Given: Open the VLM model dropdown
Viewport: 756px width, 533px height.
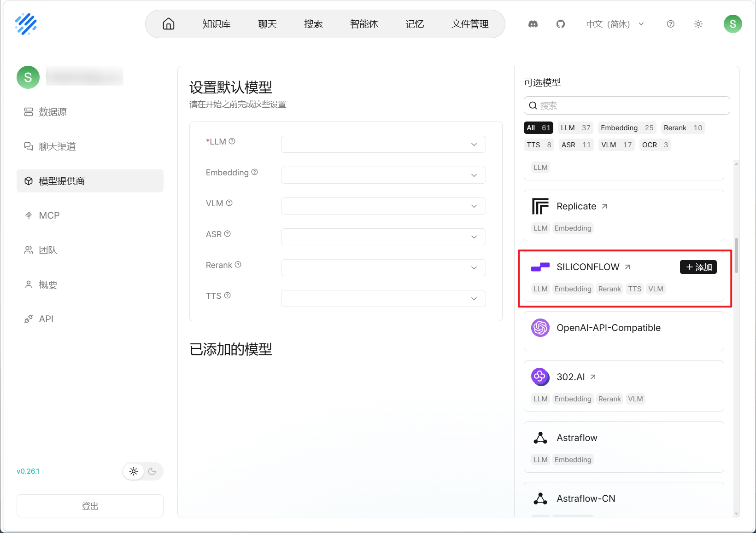Looking at the screenshot, I should click(x=383, y=206).
